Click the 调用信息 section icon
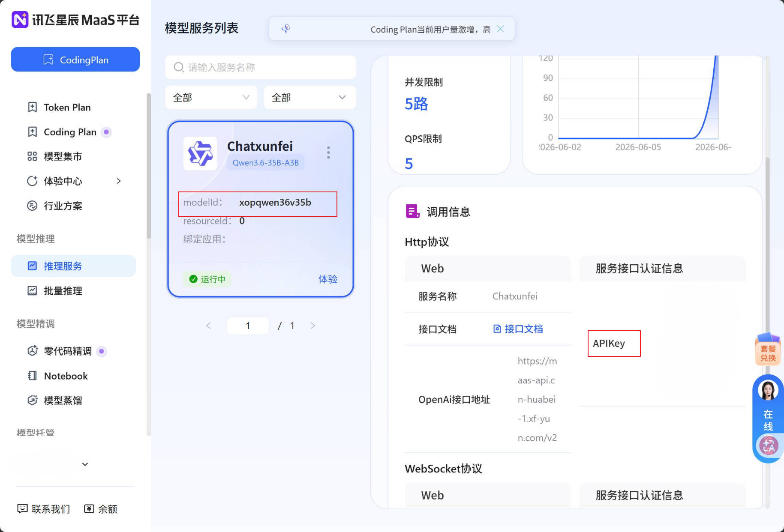 coord(412,211)
